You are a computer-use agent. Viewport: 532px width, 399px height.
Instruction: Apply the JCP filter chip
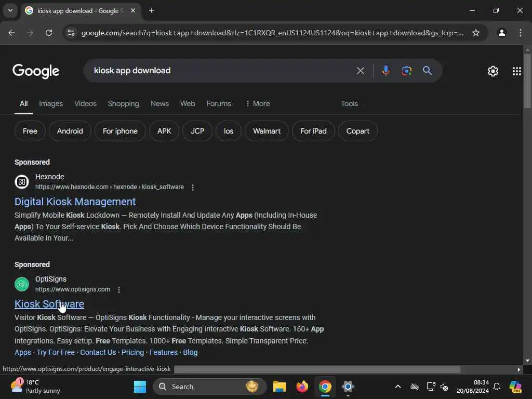click(197, 131)
